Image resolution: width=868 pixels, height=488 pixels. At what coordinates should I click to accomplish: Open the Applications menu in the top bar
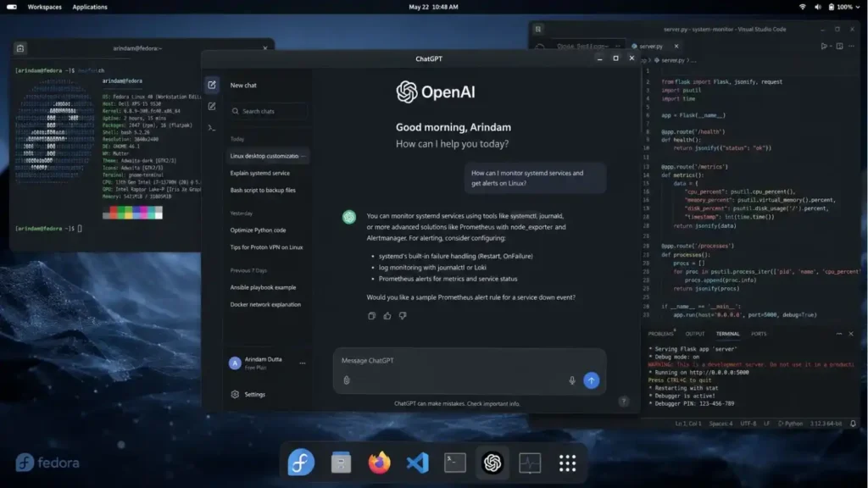click(90, 7)
